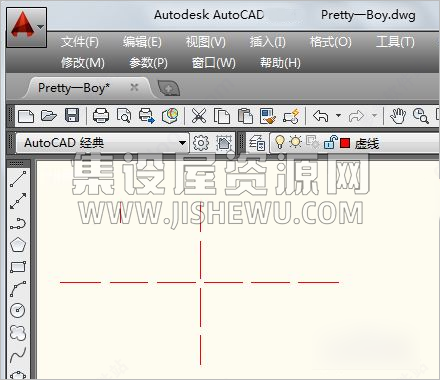Open the 工具(T) menu
This screenshot has height=380, width=440.
tap(395, 42)
